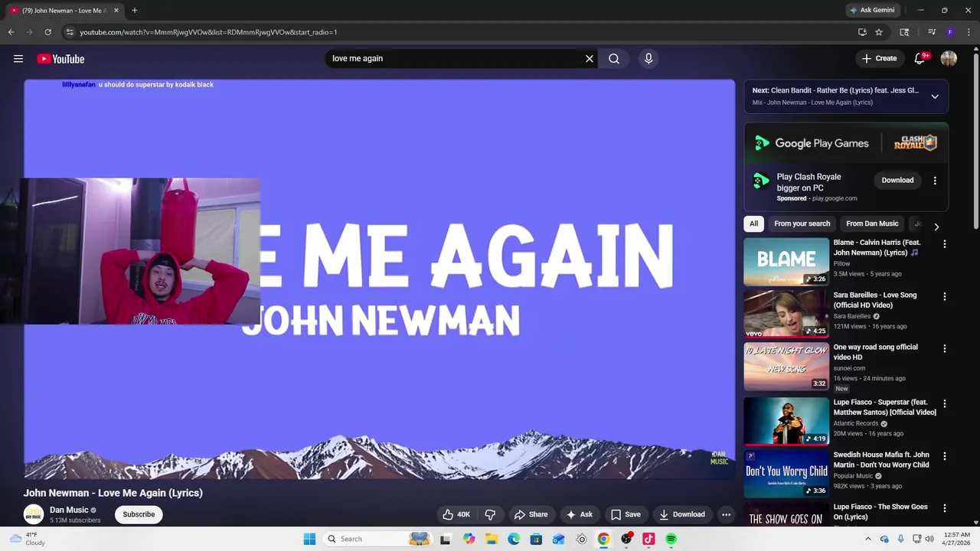
Task: Go to YouTube home via logo
Action: [x=60, y=59]
